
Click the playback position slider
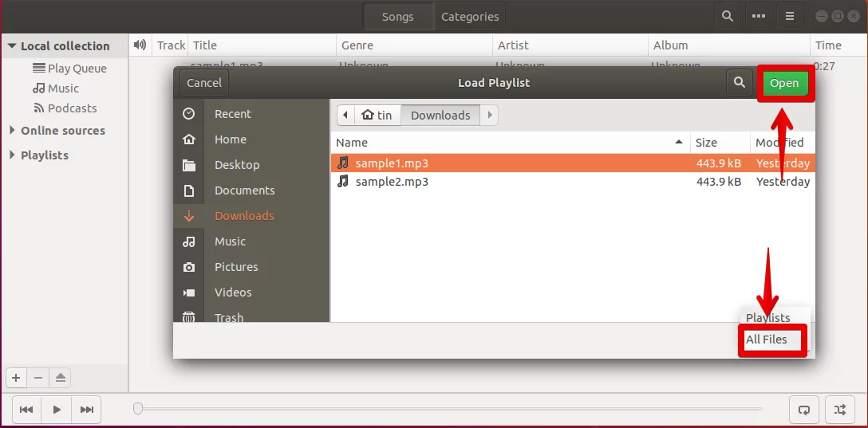click(x=449, y=409)
